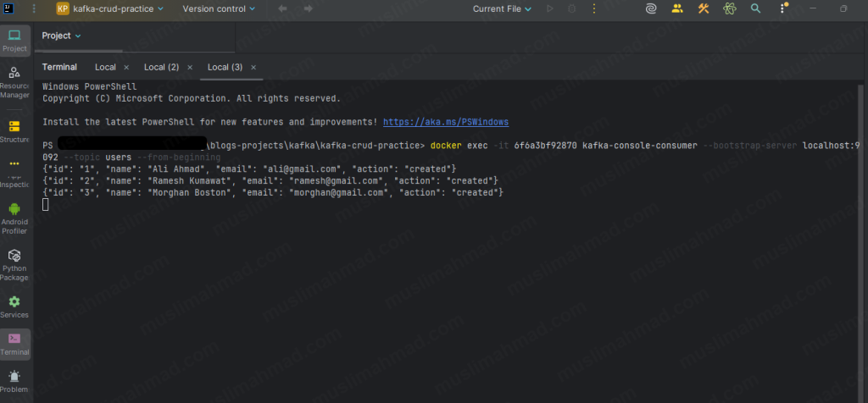The image size is (868, 403).
Task: Click the Ramesh Kumawat JSON output line
Action: 270,181
